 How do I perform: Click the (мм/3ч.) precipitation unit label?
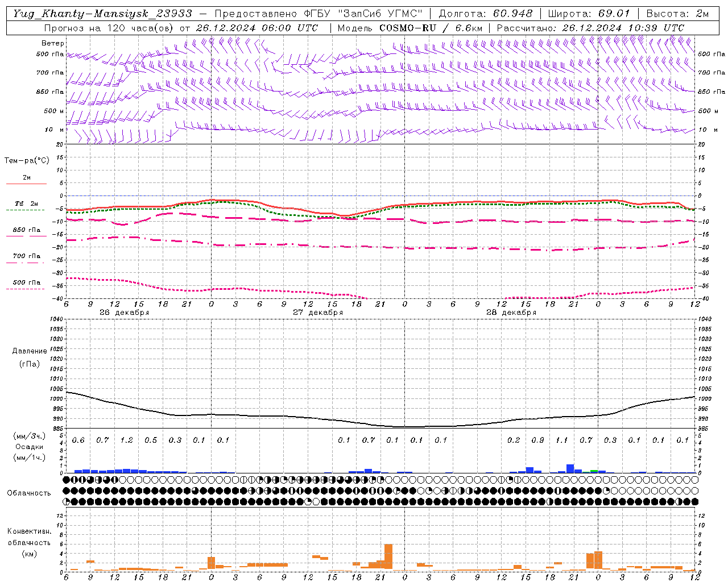point(29,436)
